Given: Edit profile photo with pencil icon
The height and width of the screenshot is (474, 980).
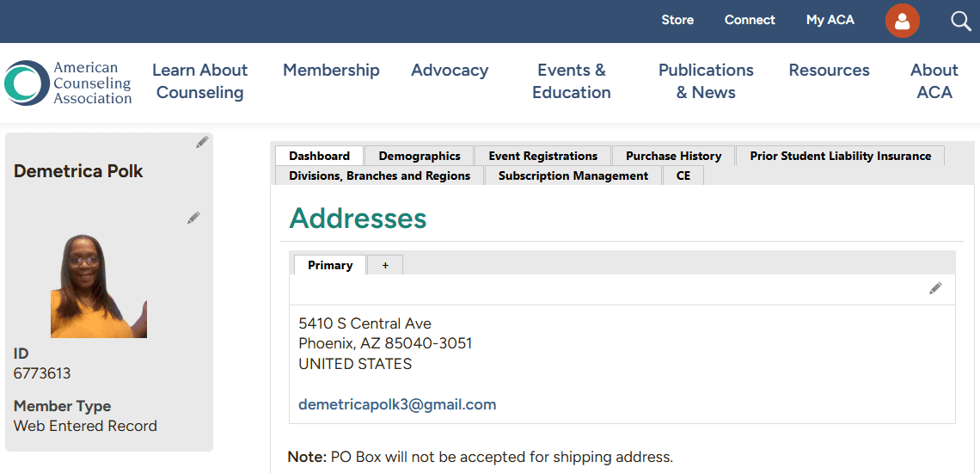Looking at the screenshot, I should pos(193,218).
